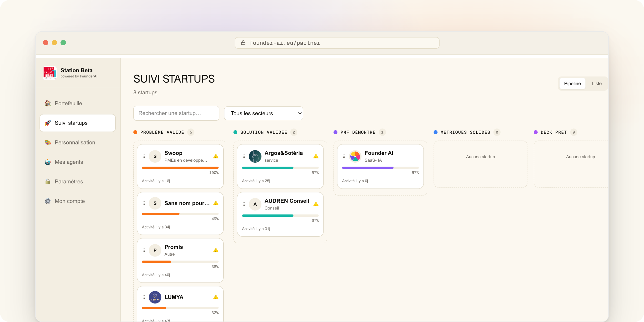This screenshot has height=322, width=644.
Task: Open Mon compte
Action: coord(78,201)
